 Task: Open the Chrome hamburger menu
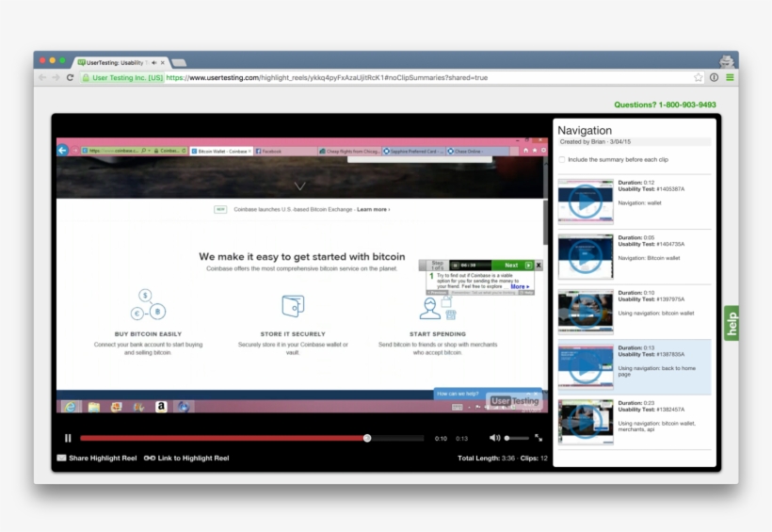tap(730, 77)
